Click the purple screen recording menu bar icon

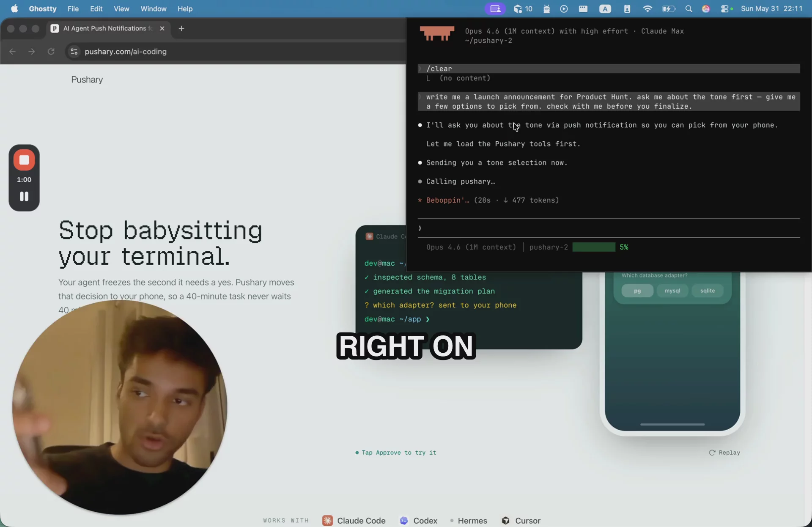pos(495,8)
